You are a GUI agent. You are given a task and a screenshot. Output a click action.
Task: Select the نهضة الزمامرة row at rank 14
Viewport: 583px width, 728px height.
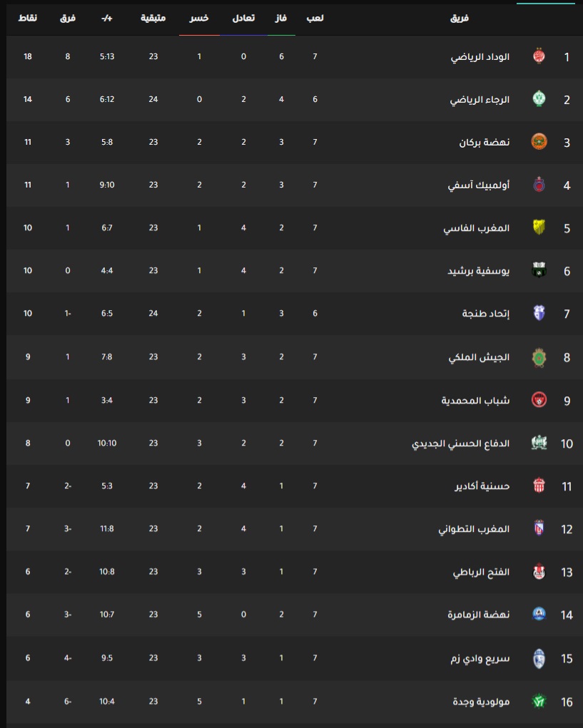pyautogui.click(x=295, y=614)
